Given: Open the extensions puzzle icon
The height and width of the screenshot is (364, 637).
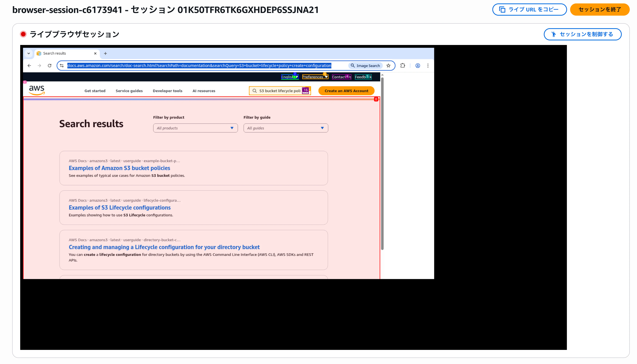Looking at the screenshot, I should tap(403, 66).
